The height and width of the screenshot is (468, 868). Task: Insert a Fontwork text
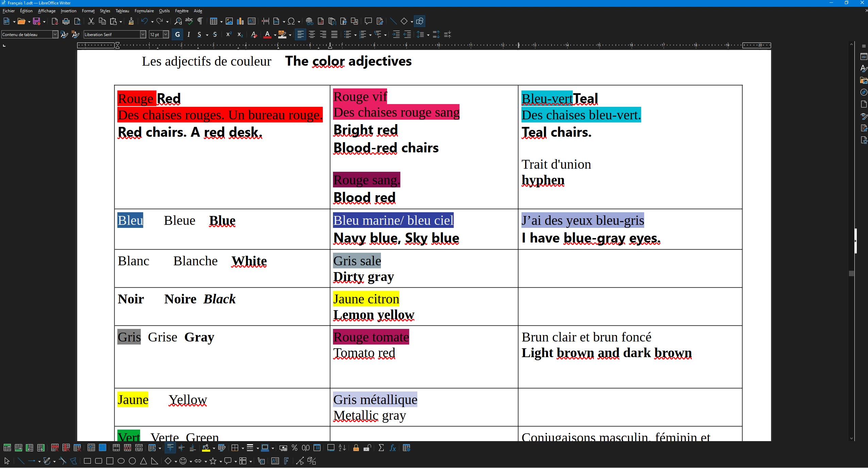point(286,461)
